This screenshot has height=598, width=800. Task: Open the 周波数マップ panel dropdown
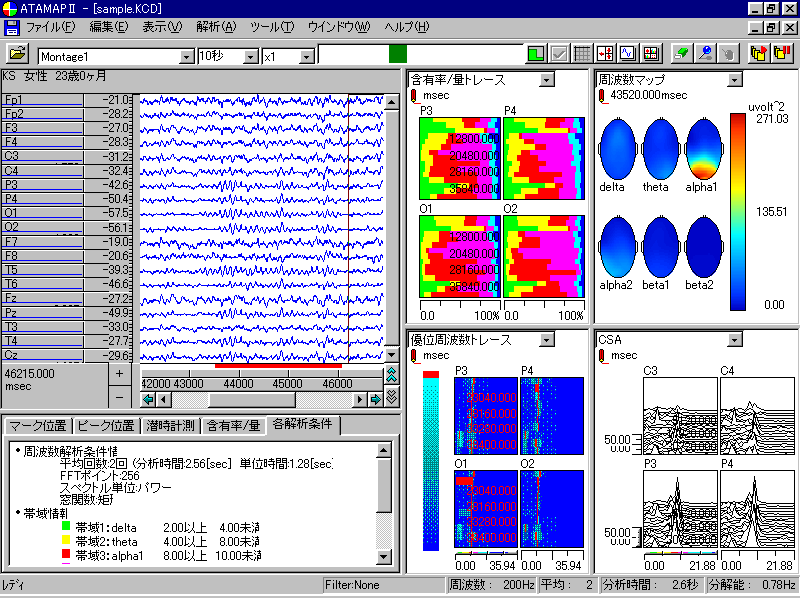pyautogui.click(x=734, y=79)
